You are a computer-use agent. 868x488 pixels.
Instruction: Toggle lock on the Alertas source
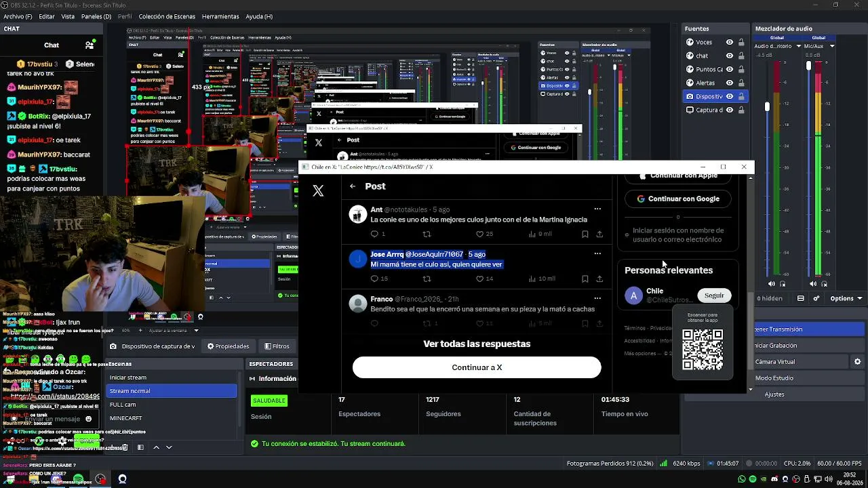coord(741,83)
